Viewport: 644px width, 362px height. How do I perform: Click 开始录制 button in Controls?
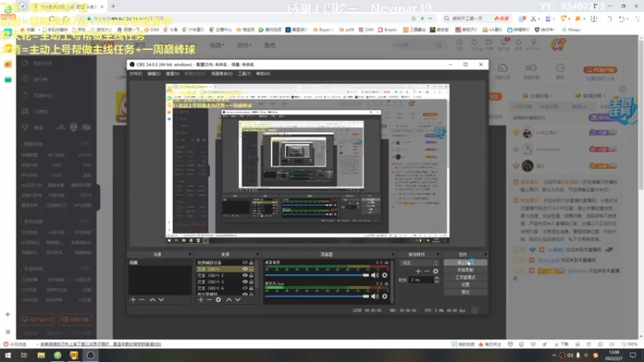point(465,270)
